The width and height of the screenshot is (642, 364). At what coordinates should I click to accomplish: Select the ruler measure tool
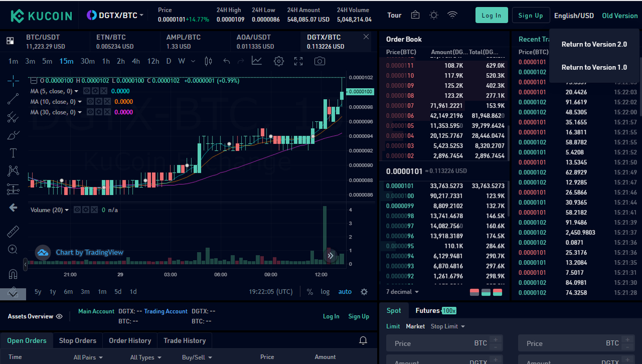click(x=13, y=231)
